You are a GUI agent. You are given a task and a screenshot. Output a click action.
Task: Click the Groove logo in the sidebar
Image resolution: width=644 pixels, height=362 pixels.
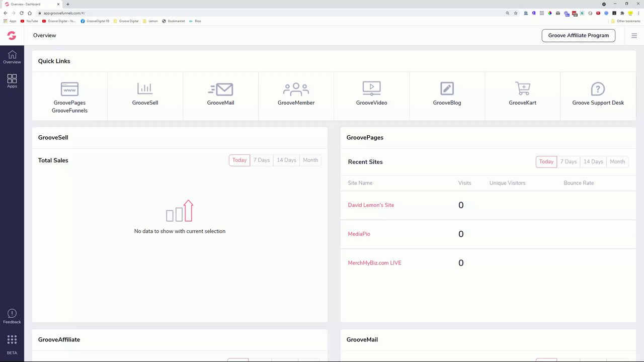(12, 36)
